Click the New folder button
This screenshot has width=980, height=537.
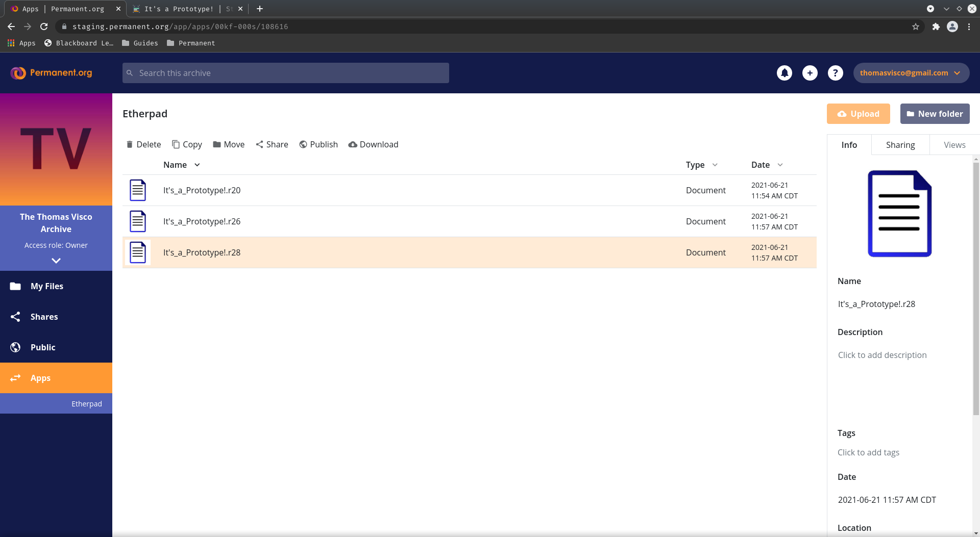(x=935, y=114)
